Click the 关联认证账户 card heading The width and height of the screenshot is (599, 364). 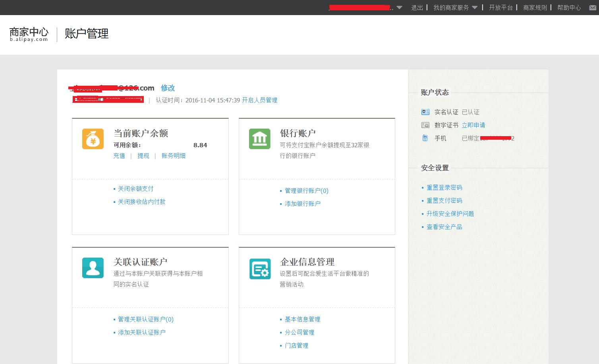tap(140, 262)
